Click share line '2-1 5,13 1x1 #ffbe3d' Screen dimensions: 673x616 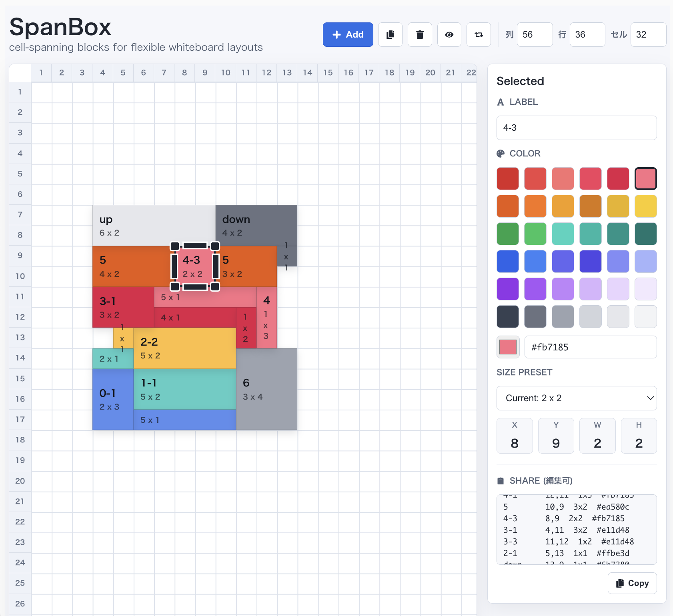(x=566, y=553)
